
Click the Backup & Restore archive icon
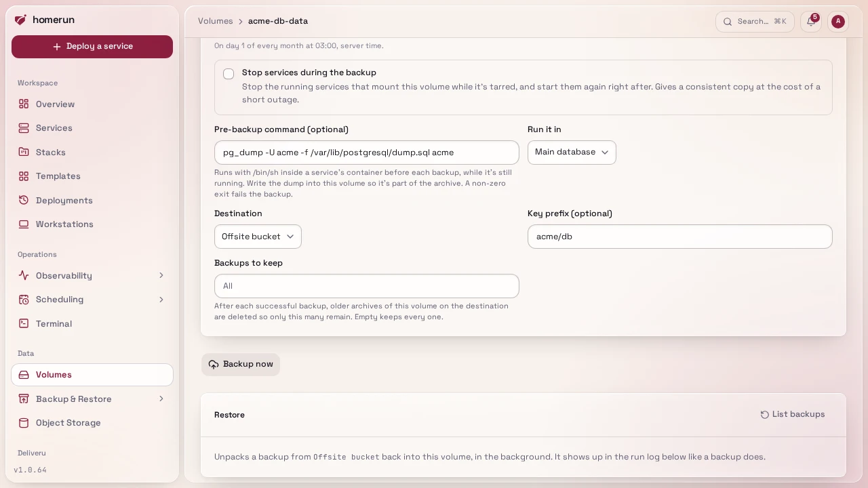click(24, 399)
